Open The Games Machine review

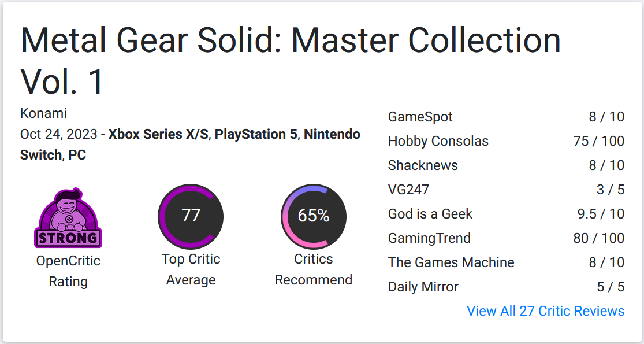point(506,262)
